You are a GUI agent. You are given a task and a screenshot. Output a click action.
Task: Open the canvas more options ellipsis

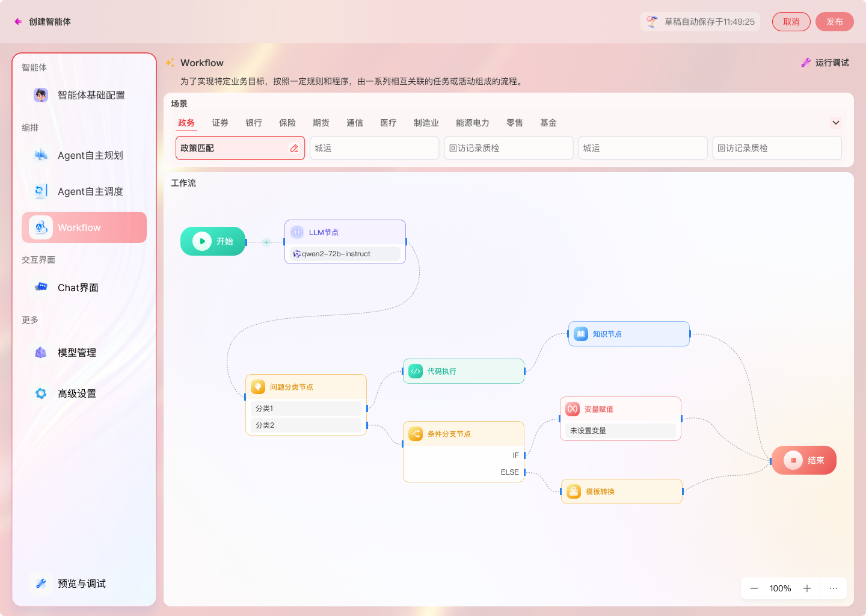833,588
